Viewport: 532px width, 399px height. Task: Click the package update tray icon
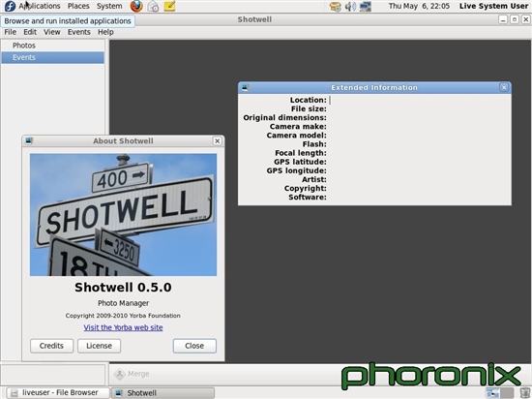(336, 7)
